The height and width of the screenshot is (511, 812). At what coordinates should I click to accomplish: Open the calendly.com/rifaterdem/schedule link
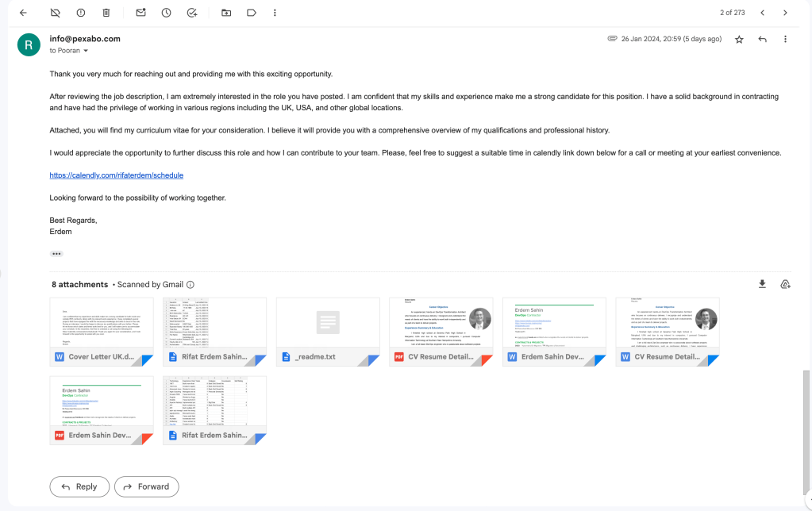pyautogui.click(x=117, y=175)
